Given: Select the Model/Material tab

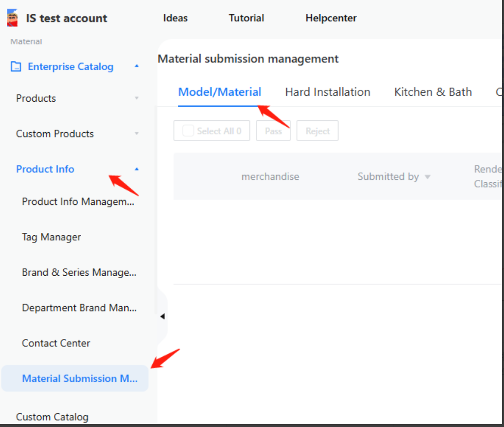Looking at the screenshot, I should point(220,92).
